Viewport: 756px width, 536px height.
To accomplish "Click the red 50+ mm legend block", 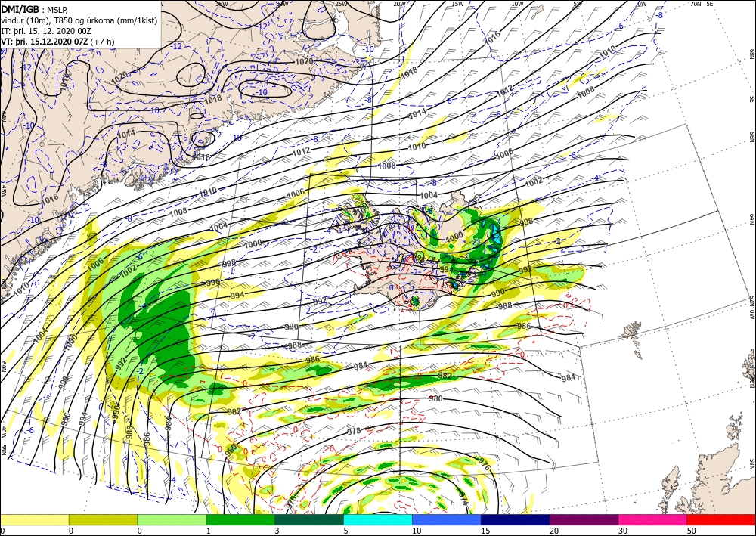I will [721, 519].
